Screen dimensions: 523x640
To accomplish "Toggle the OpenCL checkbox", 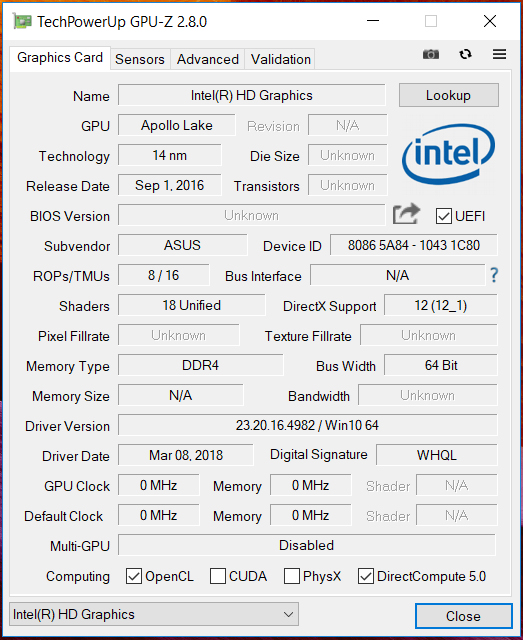I will (134, 576).
